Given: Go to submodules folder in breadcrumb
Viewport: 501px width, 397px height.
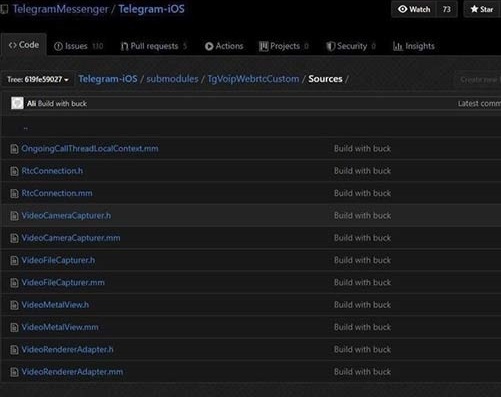Looking at the screenshot, I should pos(172,79).
